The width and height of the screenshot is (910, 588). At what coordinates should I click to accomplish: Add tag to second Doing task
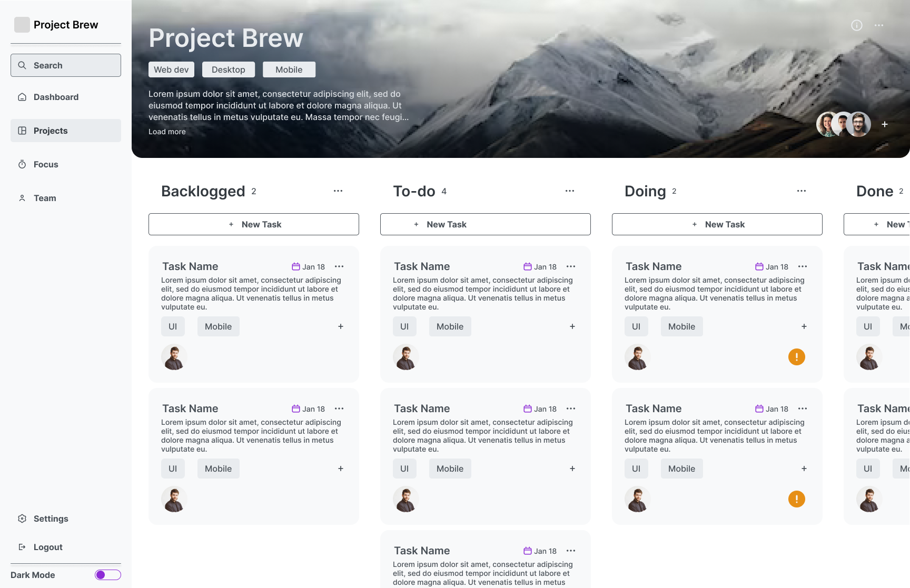[x=804, y=469]
